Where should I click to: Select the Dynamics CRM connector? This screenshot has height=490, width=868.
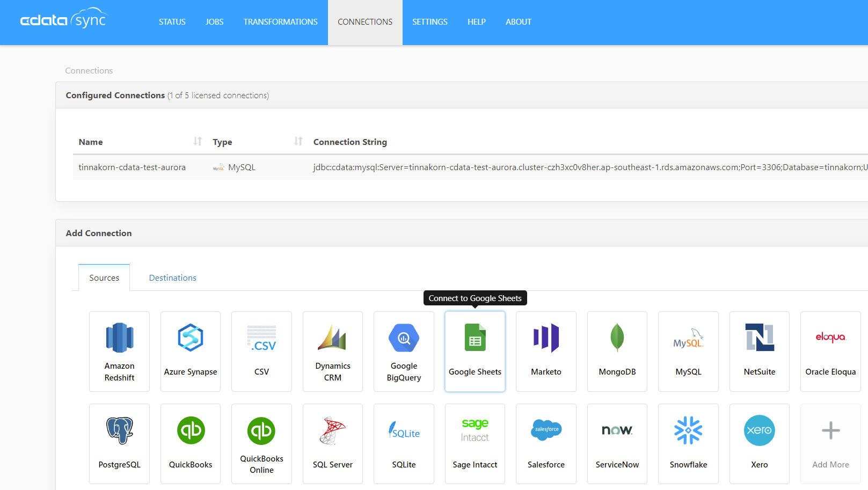(332, 352)
